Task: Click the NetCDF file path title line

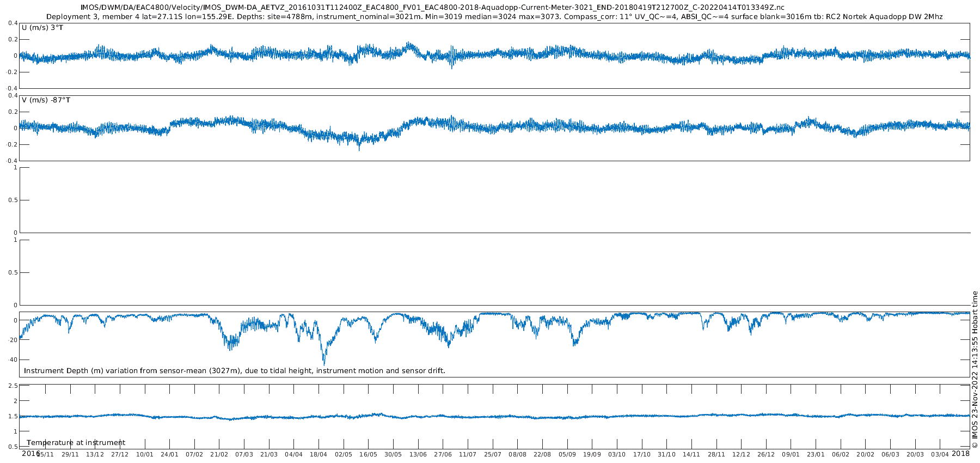Action: click(433, 8)
